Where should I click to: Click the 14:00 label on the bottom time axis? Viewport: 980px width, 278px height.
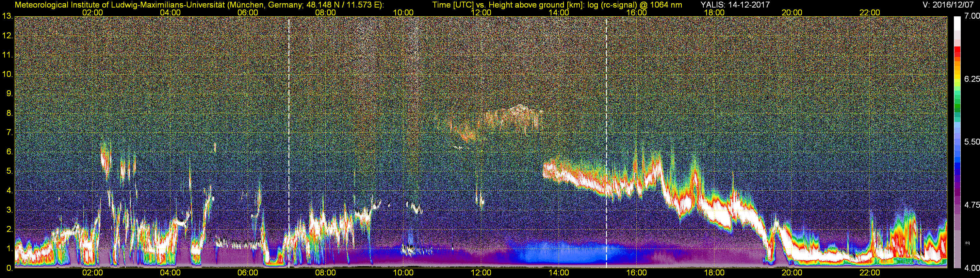click(559, 273)
